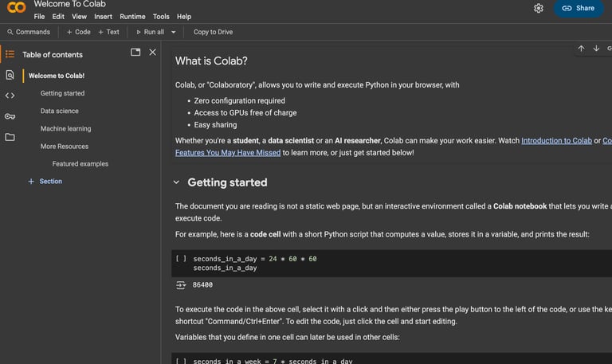Open Features You May Have Missed link
Screen dimensions: 612x364
[x=228, y=153]
